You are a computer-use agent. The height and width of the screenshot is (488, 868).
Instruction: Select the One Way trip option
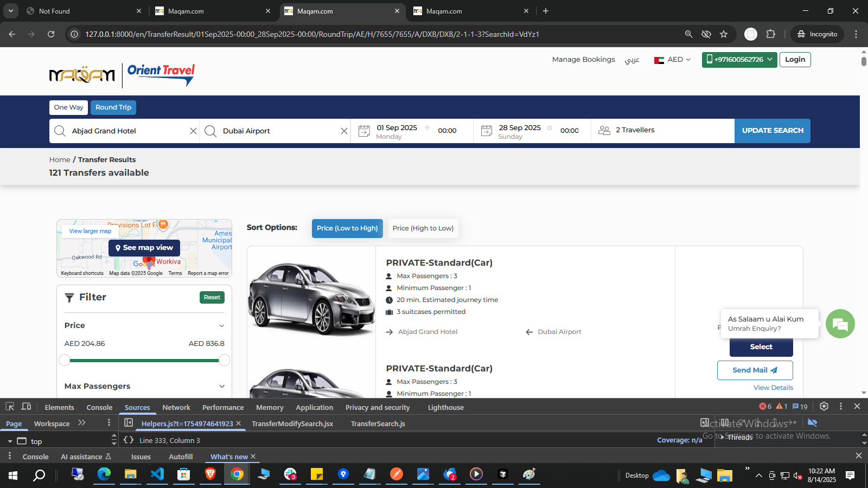coord(69,107)
